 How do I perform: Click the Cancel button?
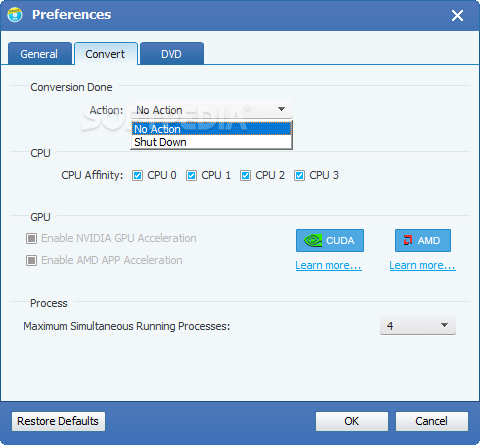tap(432, 421)
